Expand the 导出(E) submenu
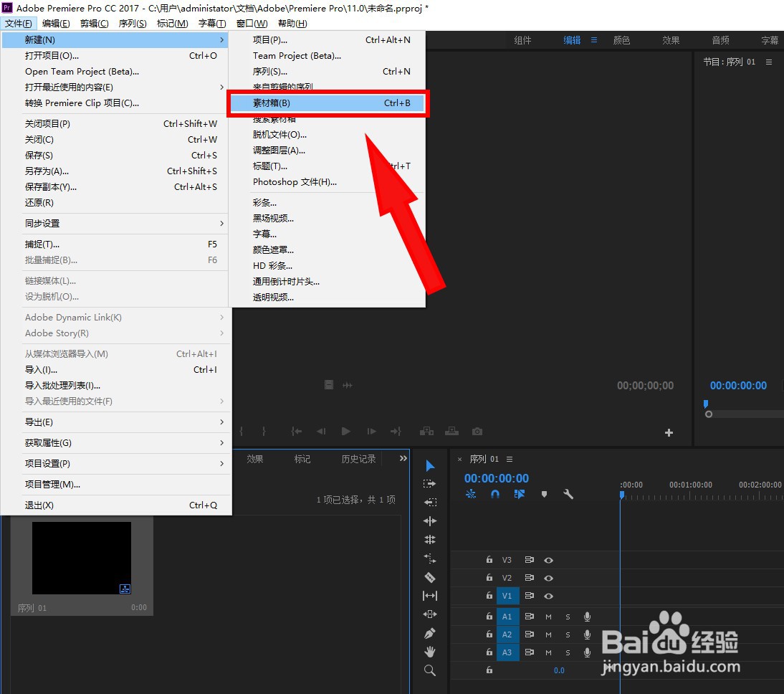The height and width of the screenshot is (694, 784). (x=222, y=422)
